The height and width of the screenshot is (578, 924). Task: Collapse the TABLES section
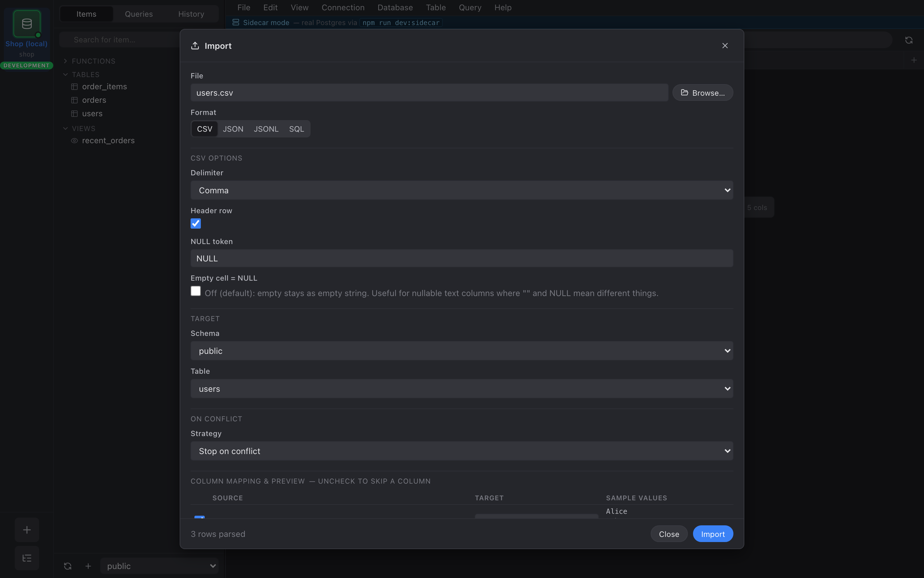point(81,74)
